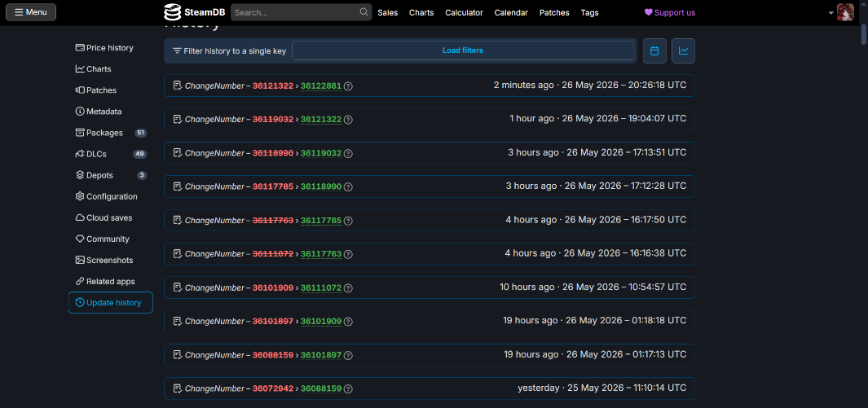Click the filter icon beside Filter history
Image resolution: width=868 pixels, height=408 pixels.
(x=177, y=50)
